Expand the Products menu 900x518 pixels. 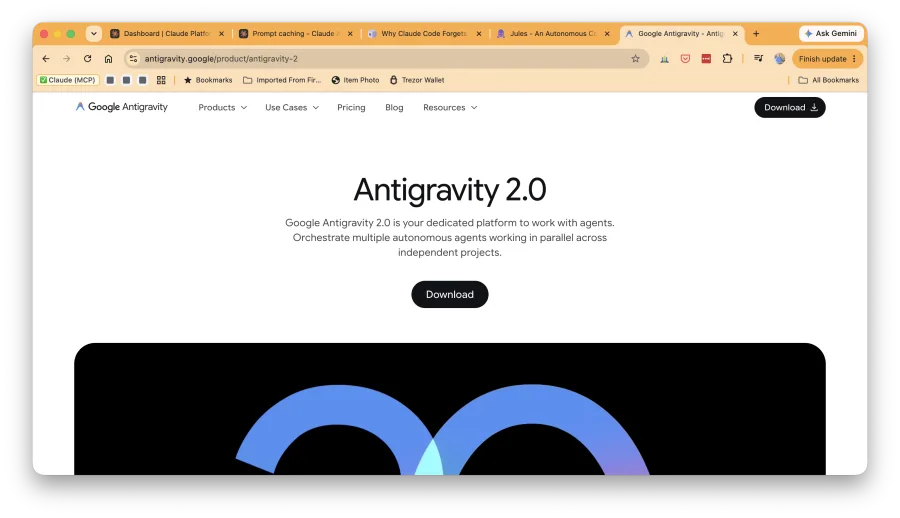[223, 107]
